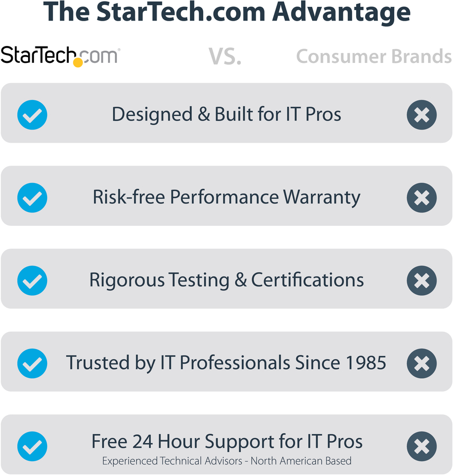Click the blue checkmark beside Risk-free Performance Warranty
Viewport: 454px width, 476px height.
click(32, 198)
